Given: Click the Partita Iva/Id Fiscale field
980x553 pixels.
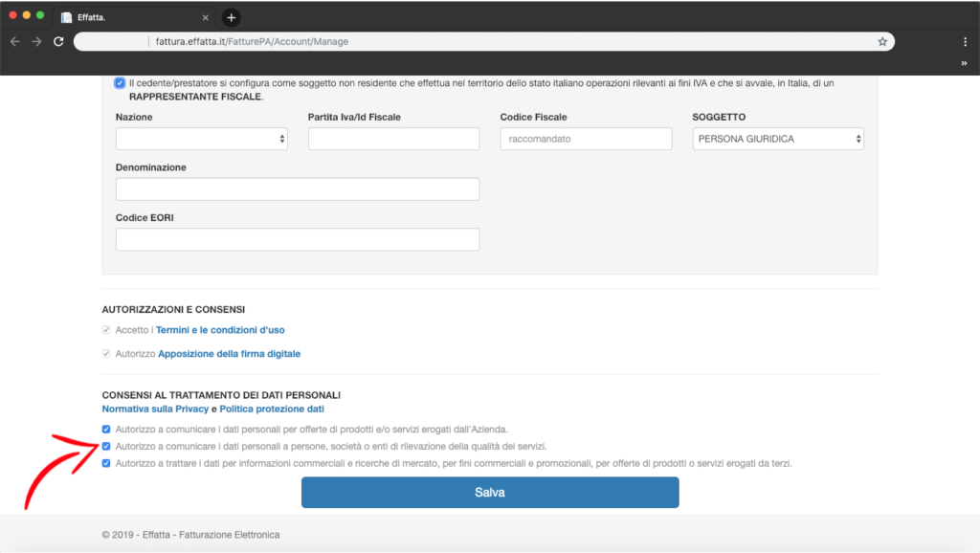Looking at the screenshot, I should point(393,139).
